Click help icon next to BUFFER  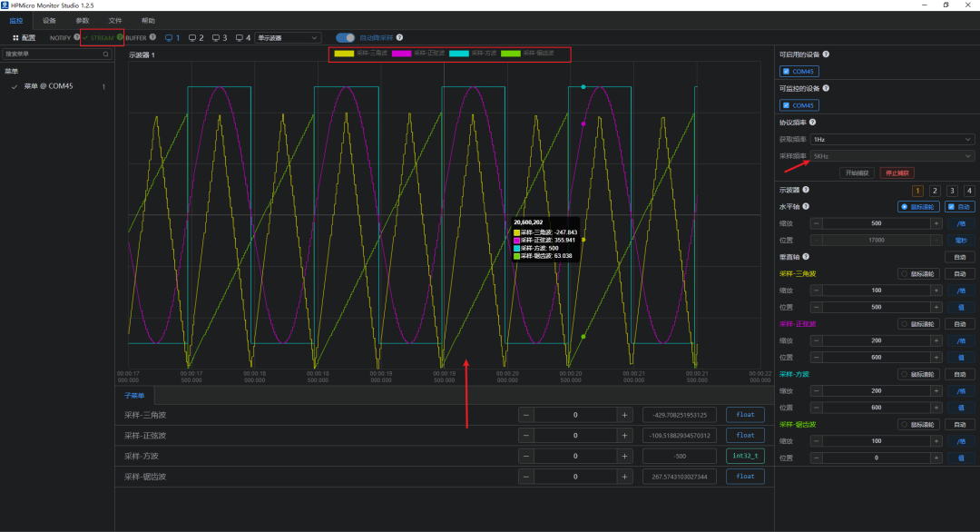[152, 37]
